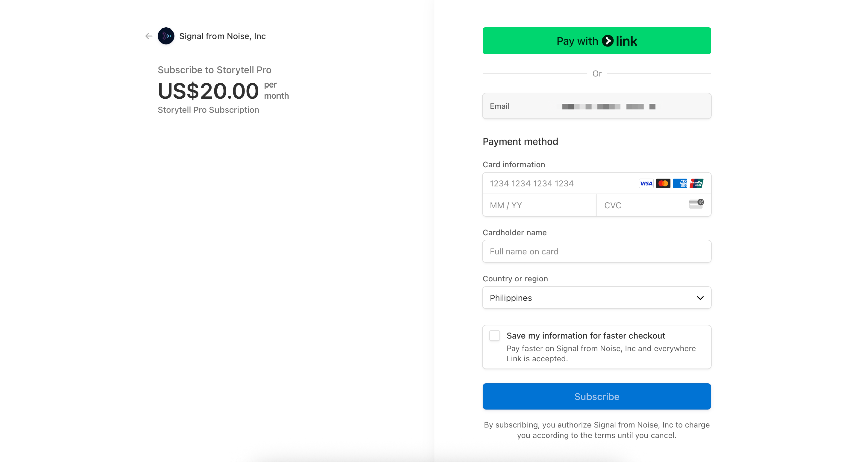Click the Signal from Noise, Inc merchant name
868x462 pixels.
pos(223,36)
